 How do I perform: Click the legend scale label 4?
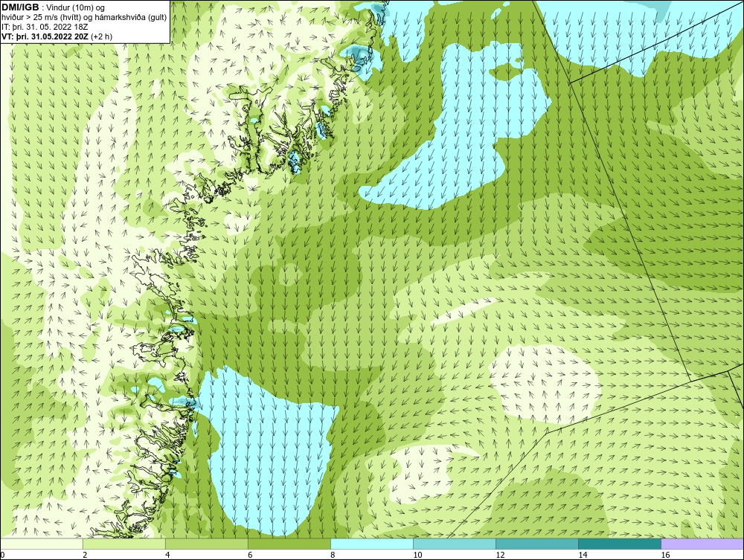tap(167, 555)
